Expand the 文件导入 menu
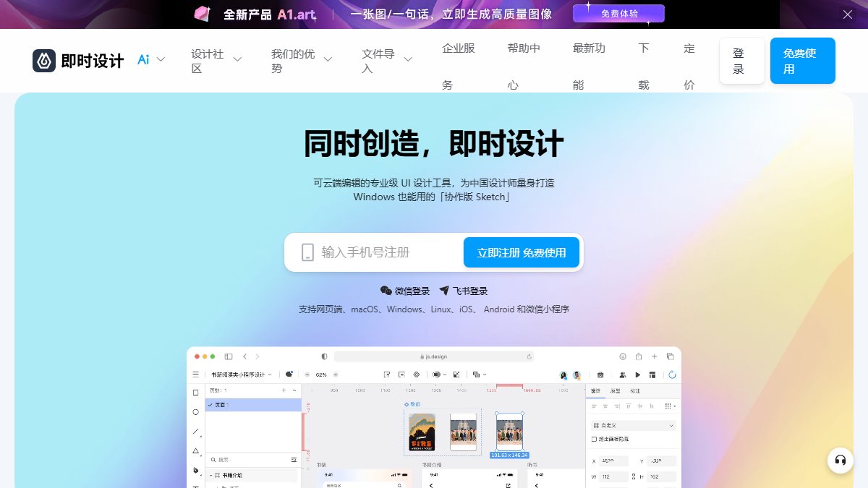Image resolution: width=868 pixels, height=488 pixels. tap(387, 61)
